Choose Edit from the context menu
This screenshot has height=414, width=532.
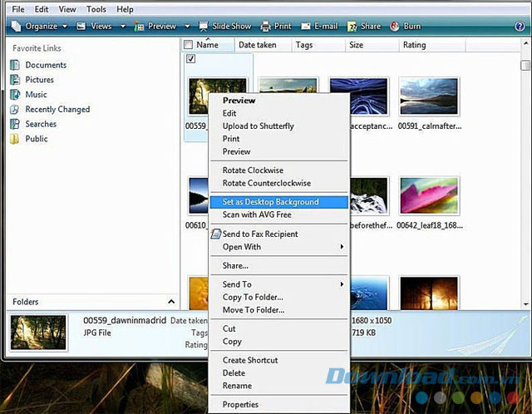click(279, 113)
